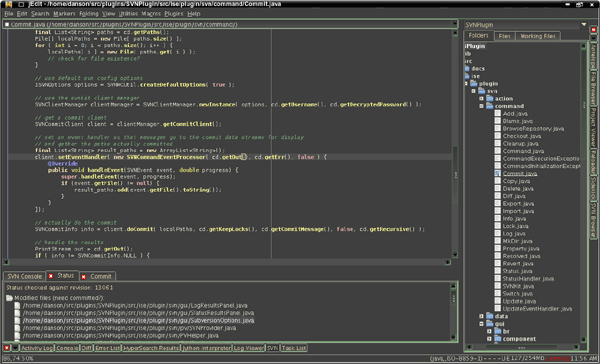
Task: Open the buffer switcher dropdown for Commit.java
Action: (x=455, y=24)
